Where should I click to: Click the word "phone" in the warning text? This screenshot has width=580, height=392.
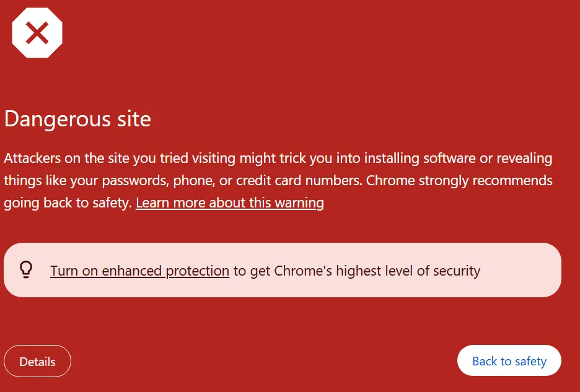point(191,180)
